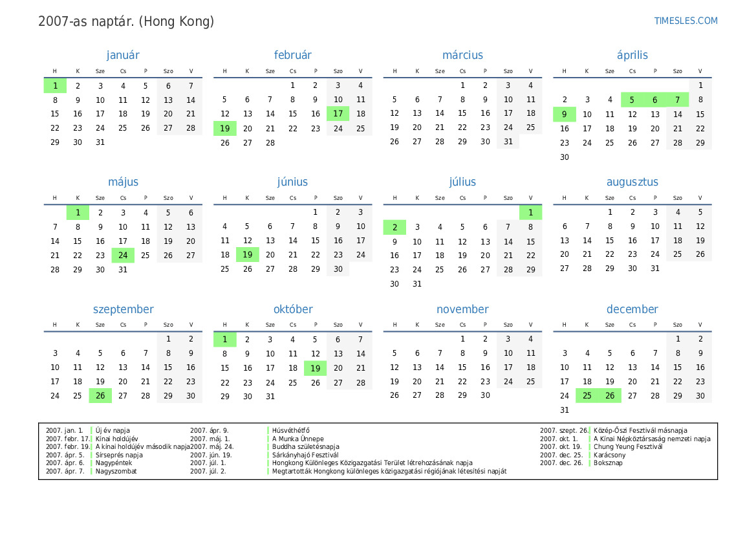This screenshot has height=535, width=756.
Task: Click highlighted day 19 in the február grid
Action: pyautogui.click(x=224, y=128)
